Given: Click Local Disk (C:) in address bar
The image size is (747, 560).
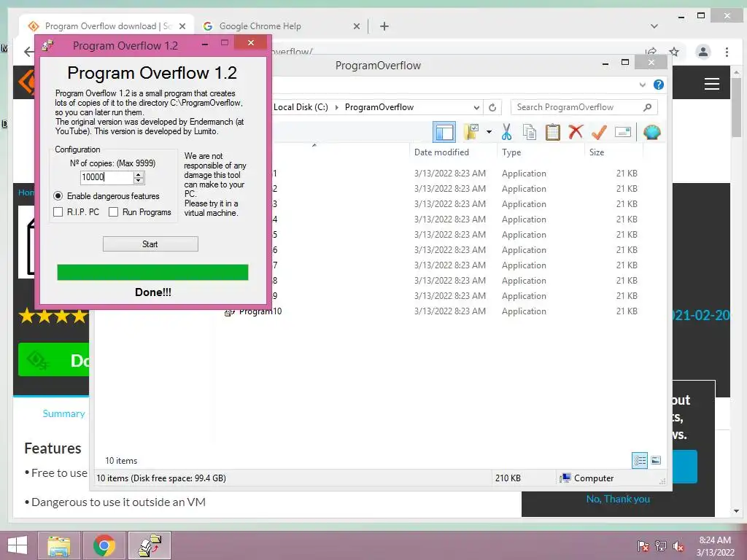Looking at the screenshot, I should pos(301,107).
